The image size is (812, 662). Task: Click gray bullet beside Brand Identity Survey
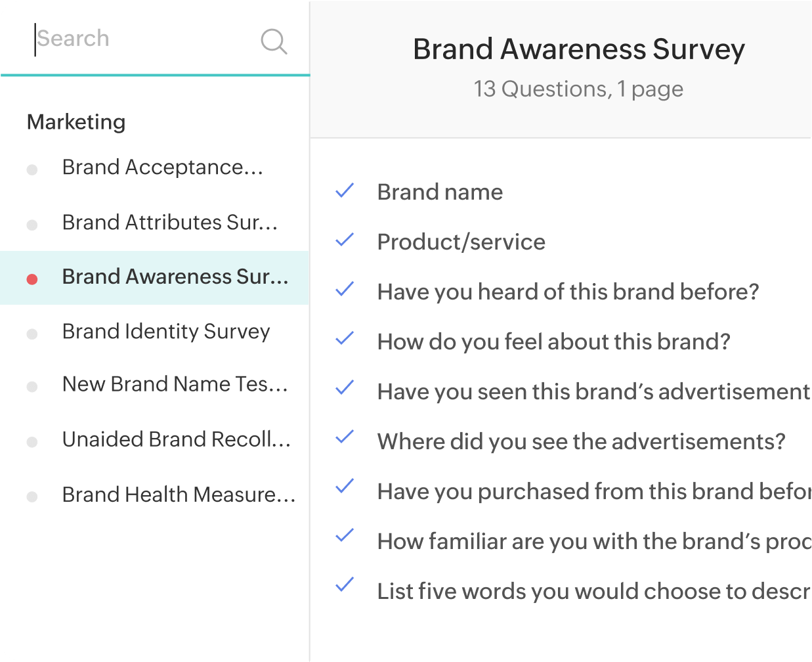click(x=32, y=334)
